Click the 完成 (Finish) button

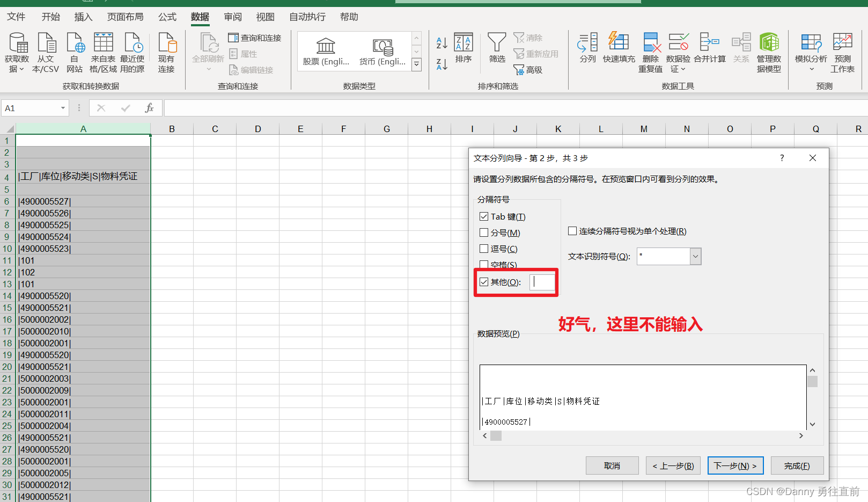coord(797,465)
